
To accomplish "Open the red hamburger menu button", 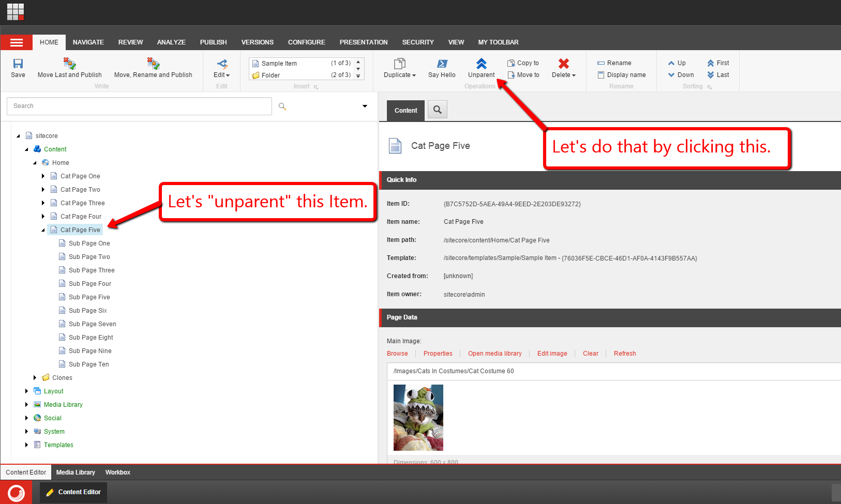I will pos(17,42).
